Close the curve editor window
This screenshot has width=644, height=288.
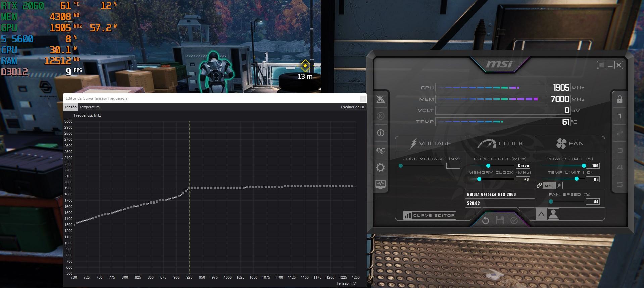(363, 98)
